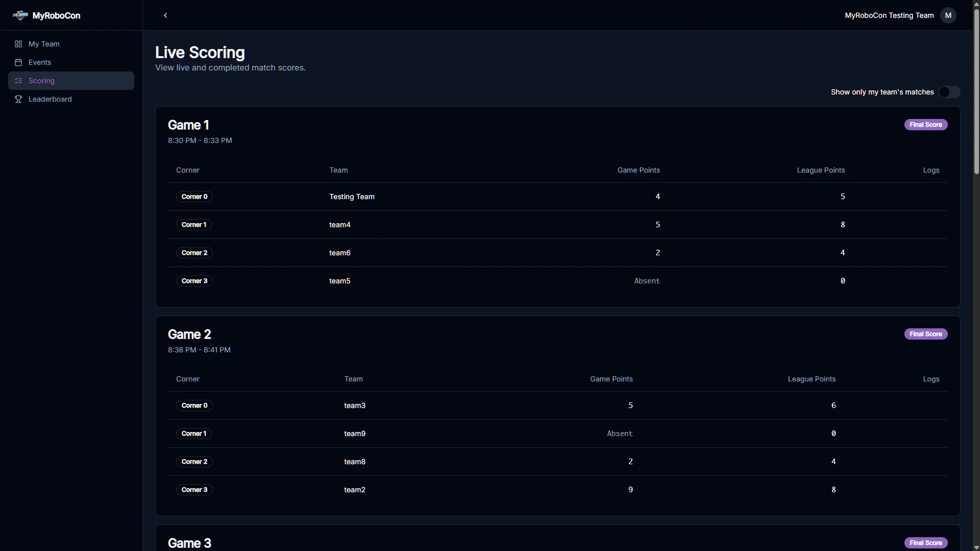Click team6 in Game 1 table
980x551 pixels.
click(x=340, y=253)
